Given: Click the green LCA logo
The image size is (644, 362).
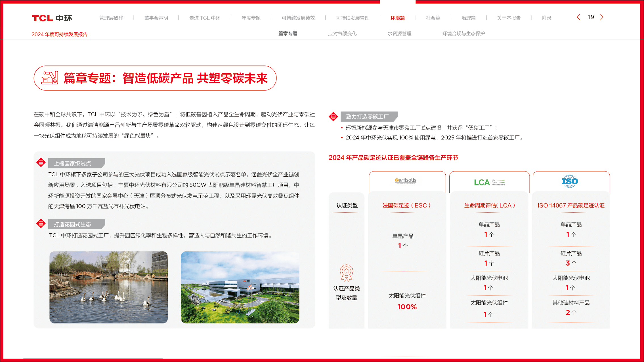Looking at the screenshot, I should (x=489, y=182).
